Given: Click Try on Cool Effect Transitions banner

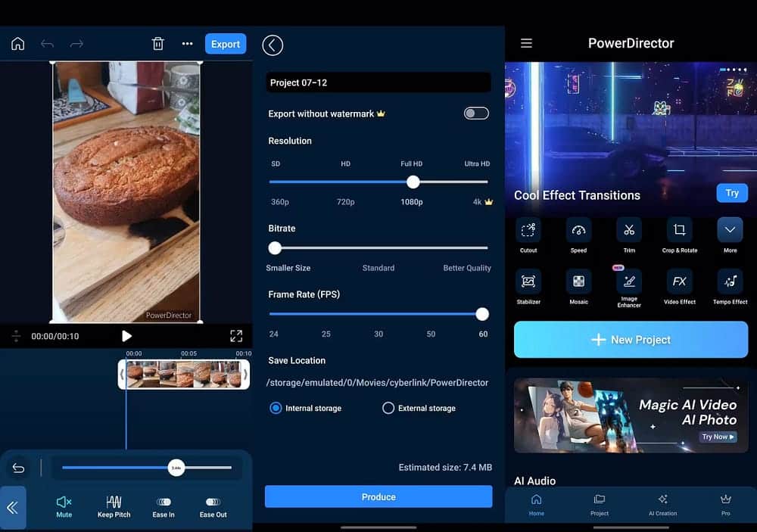Looking at the screenshot, I should point(732,193).
